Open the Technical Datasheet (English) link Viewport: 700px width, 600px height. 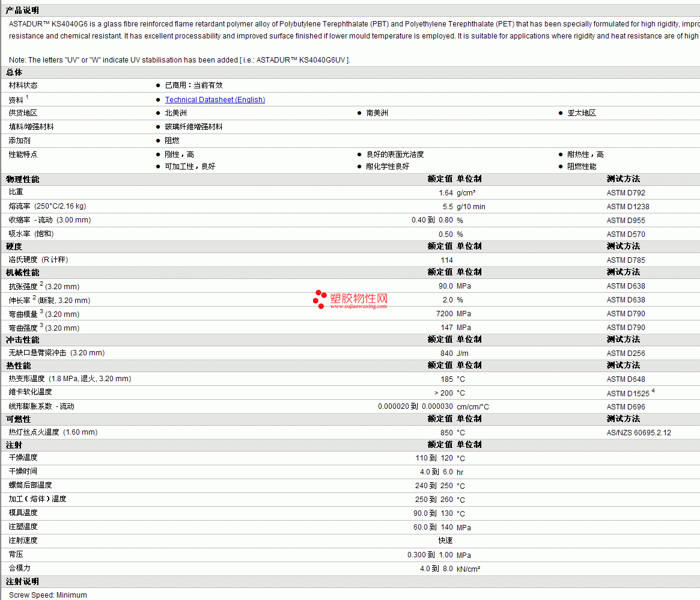point(215,100)
